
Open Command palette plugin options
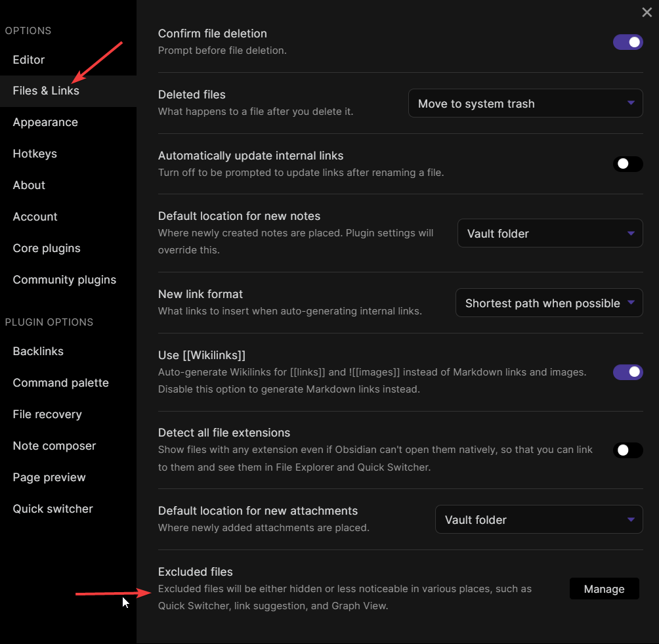click(60, 383)
